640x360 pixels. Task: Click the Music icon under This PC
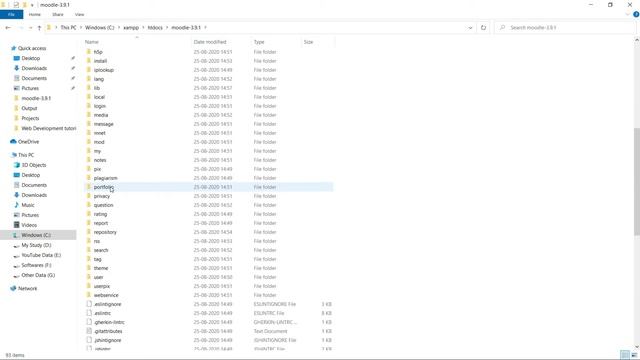(x=17, y=205)
